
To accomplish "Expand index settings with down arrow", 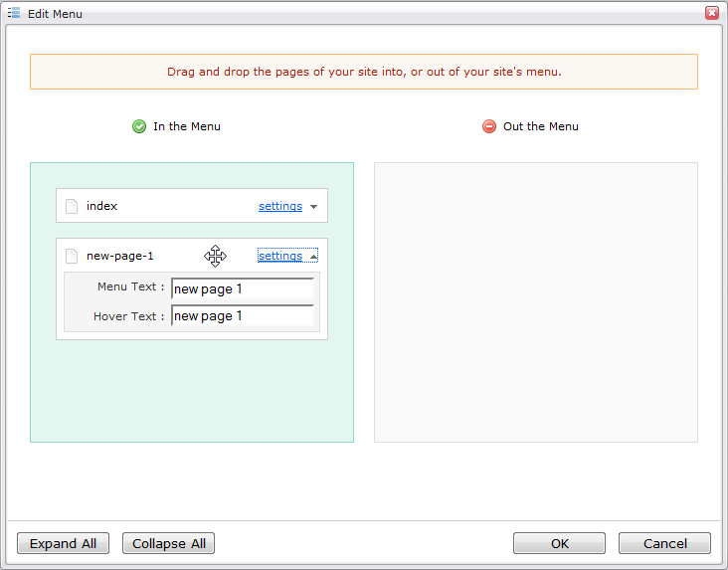I will click(314, 207).
